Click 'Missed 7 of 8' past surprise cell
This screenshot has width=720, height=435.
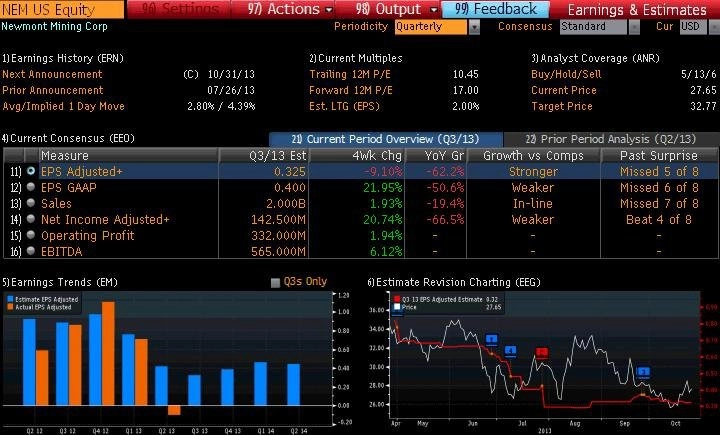coord(659,203)
